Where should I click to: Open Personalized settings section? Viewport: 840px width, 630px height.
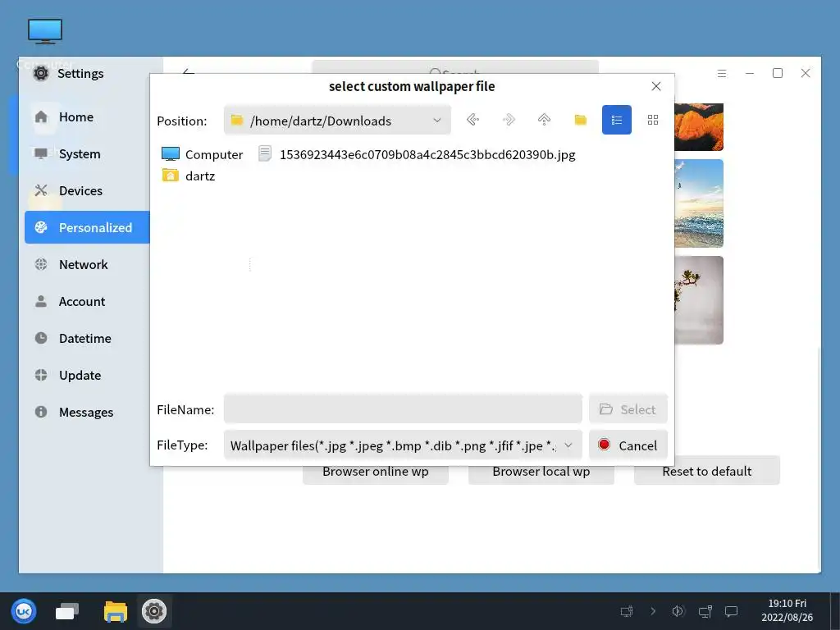[87, 227]
